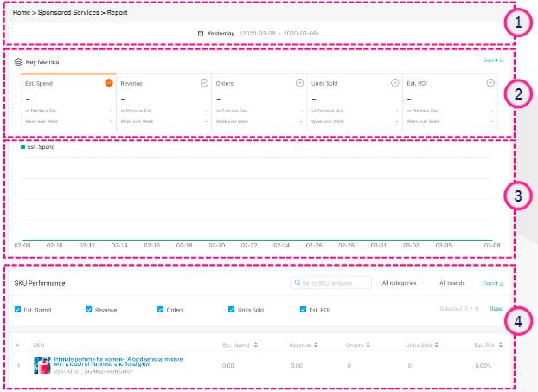Viewport: 538px width, 392px height.
Task: Click the checkmark icon on Est. ROI card
Action: pyautogui.click(x=490, y=83)
